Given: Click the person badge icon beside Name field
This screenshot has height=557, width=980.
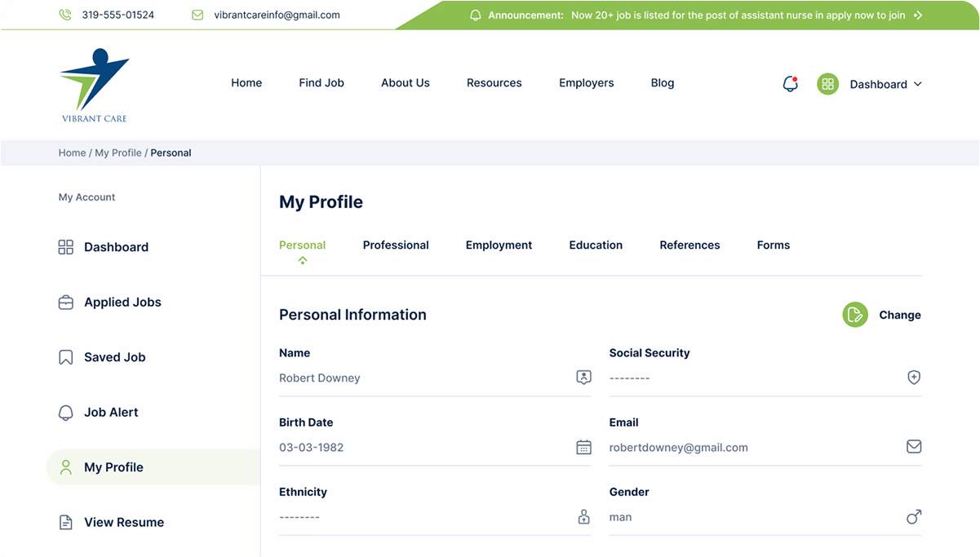Looking at the screenshot, I should click(583, 377).
